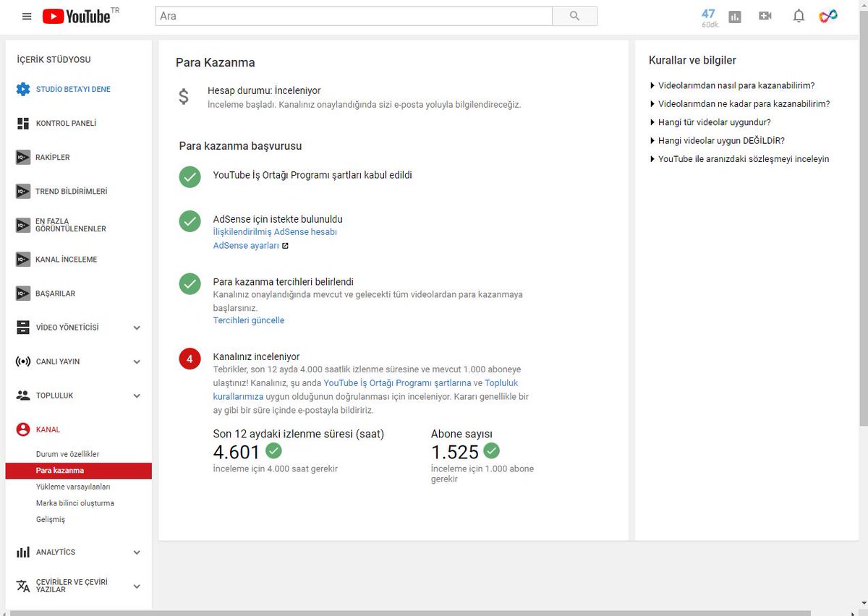The image size is (868, 616).
Task: Open İlişkilendirilmiş AdSense hesabı link
Action: tap(275, 232)
